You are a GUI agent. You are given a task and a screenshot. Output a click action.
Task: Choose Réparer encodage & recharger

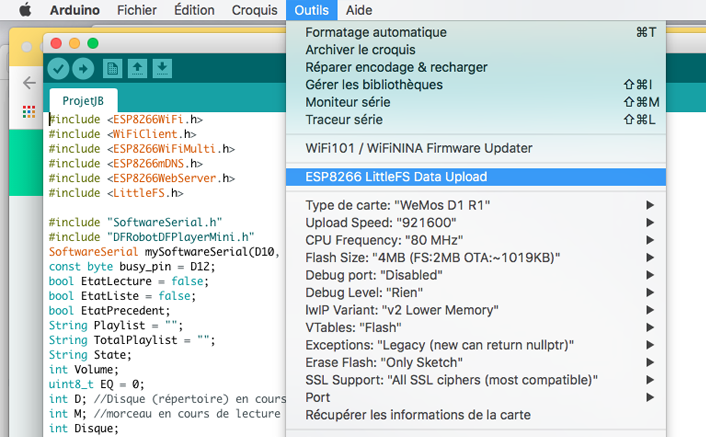pos(476,68)
